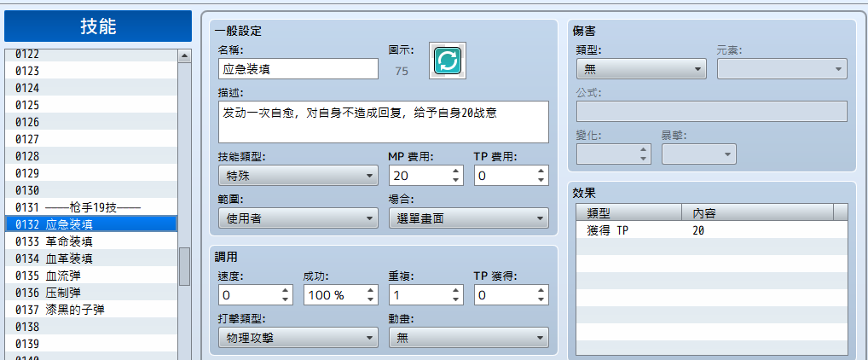Image resolution: width=868 pixels, height=360 pixels.
Task: Click the 內容 effects column header
Action: point(757,212)
